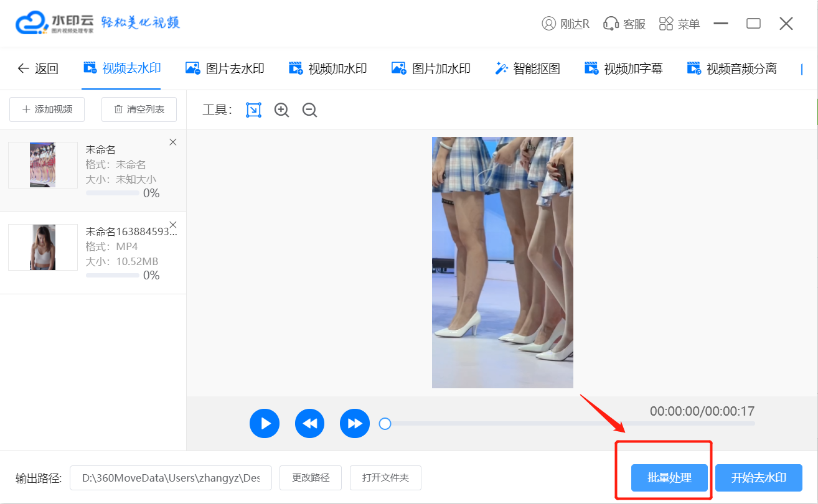The image size is (818, 504).
Task: Click the fast forward playback button
Action: pos(355,424)
